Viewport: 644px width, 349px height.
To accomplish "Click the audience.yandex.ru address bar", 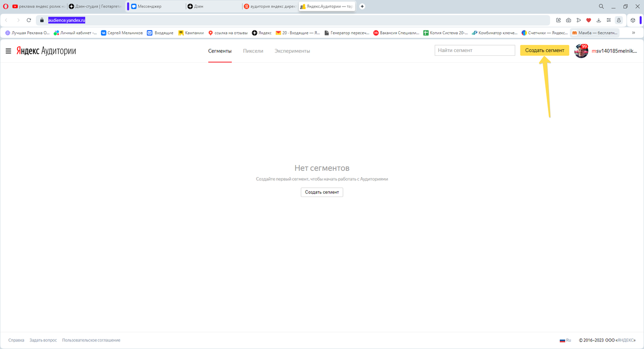I will [292, 20].
